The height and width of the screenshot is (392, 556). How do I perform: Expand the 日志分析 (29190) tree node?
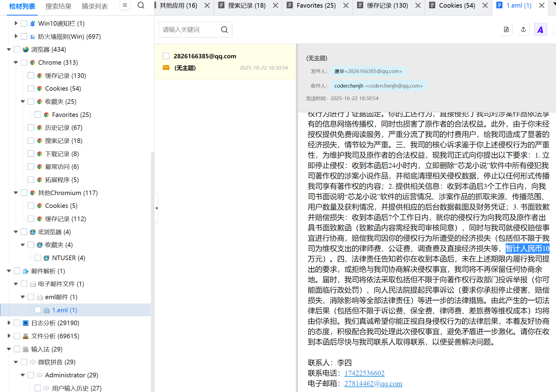pyautogui.click(x=9, y=323)
